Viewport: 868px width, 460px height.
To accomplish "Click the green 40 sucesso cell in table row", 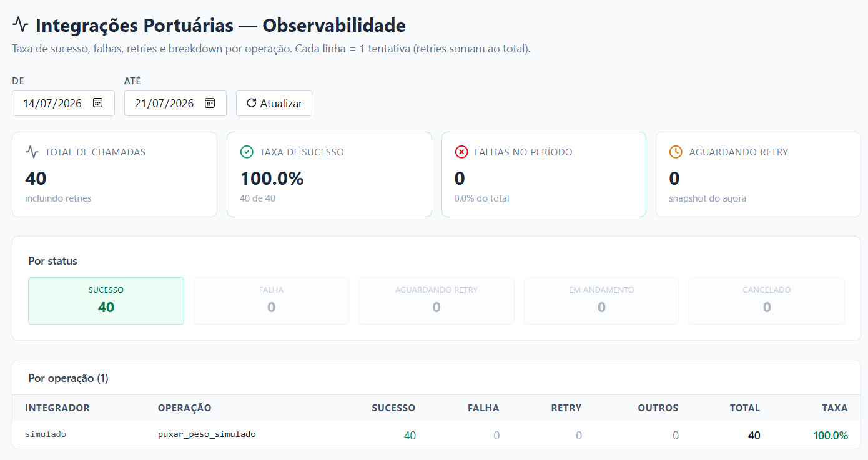I will tap(410, 435).
